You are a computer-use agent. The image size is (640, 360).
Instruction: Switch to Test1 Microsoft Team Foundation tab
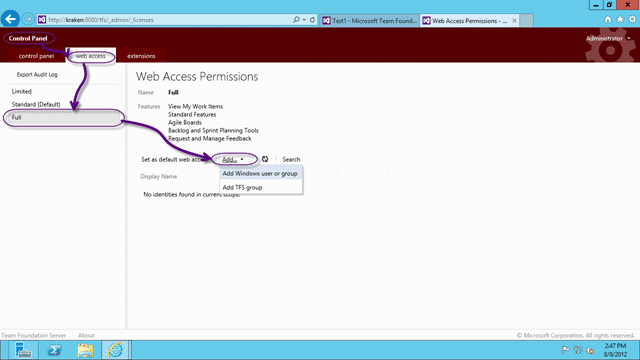pyautogui.click(x=370, y=20)
